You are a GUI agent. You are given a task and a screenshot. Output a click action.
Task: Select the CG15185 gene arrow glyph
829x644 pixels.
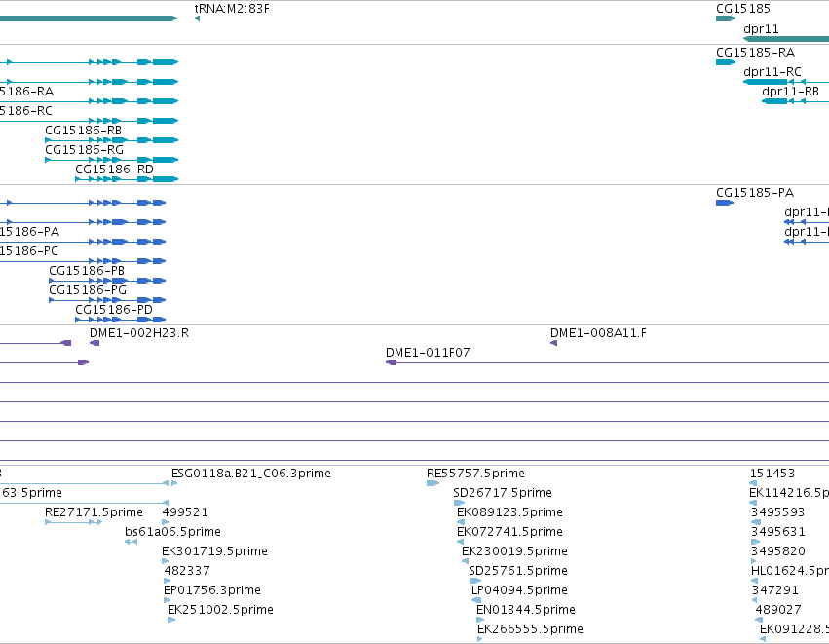726,19
